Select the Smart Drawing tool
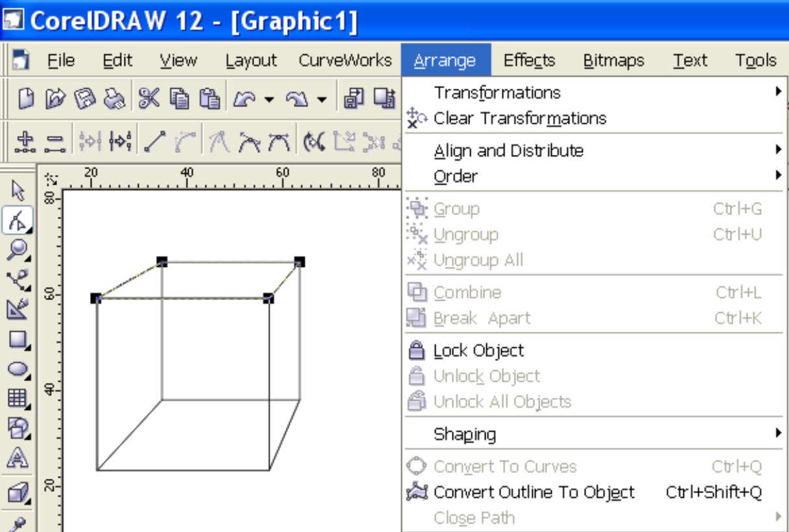Image resolution: width=789 pixels, height=532 pixels. click(x=18, y=310)
